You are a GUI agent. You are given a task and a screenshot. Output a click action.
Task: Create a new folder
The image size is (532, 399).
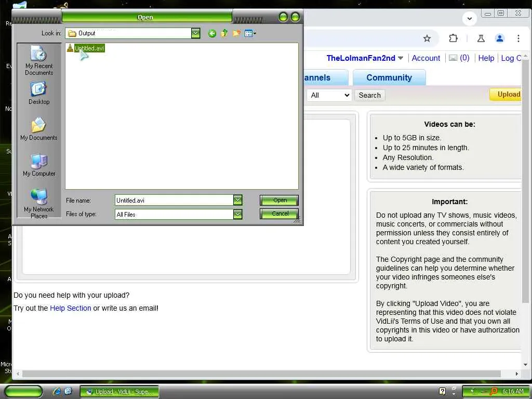tap(236, 33)
